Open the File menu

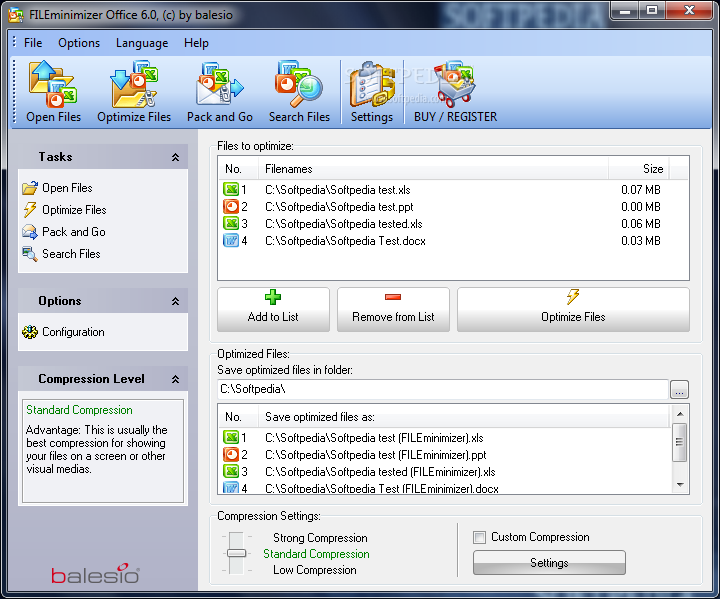[x=33, y=43]
